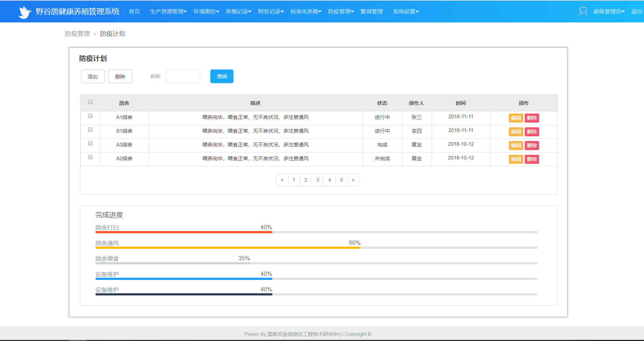The width and height of the screenshot is (644, 341).
Task: Expand the 超级管理员 user dropdown
Action: click(609, 12)
